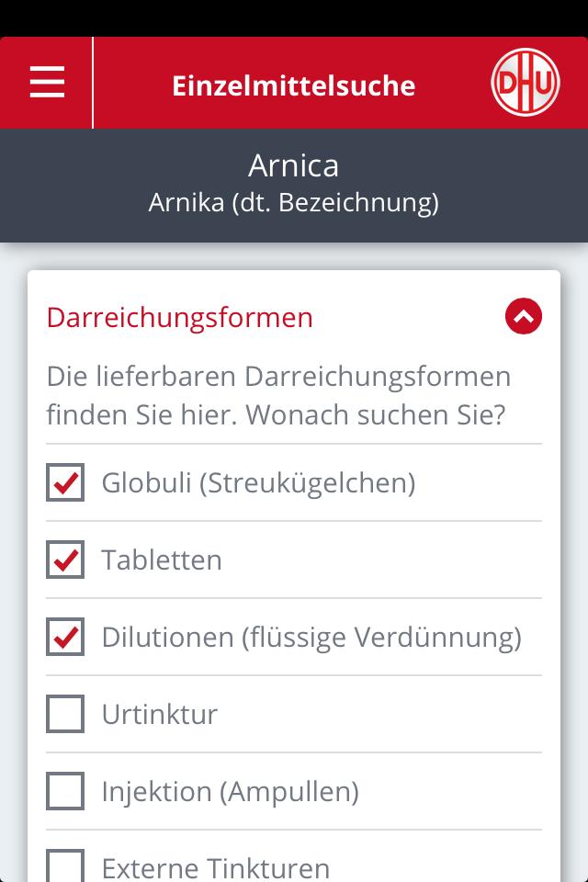Uncheck Dilutionen (flüssige Verdünnung)
Screen dimensions: 588x882
(x=64, y=635)
